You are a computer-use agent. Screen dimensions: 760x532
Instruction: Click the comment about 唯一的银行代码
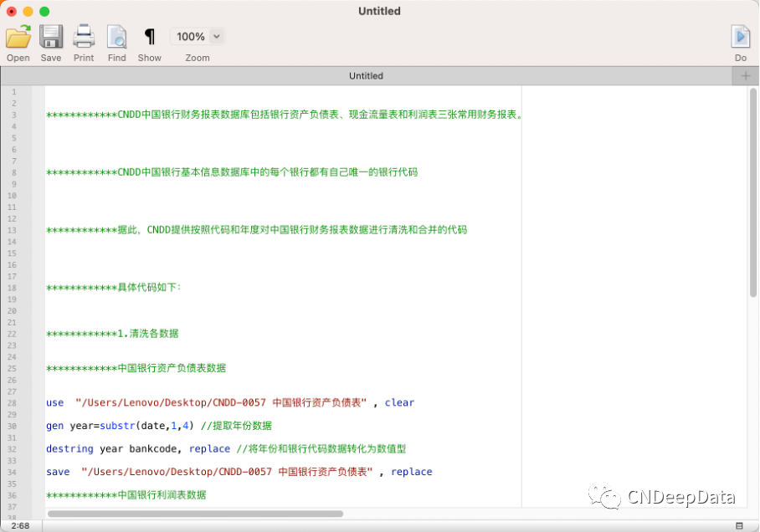(232, 172)
